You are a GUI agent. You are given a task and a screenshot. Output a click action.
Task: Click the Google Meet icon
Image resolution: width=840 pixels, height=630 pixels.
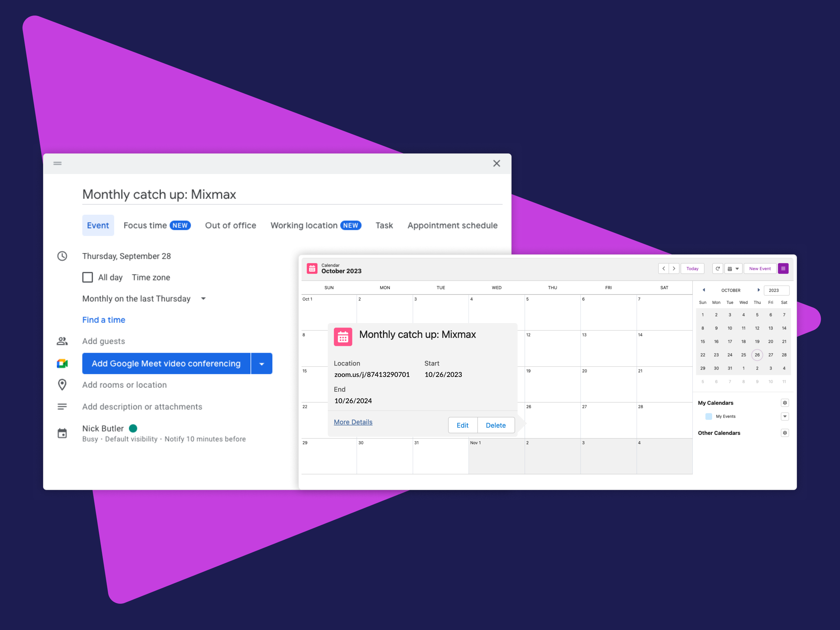62,363
